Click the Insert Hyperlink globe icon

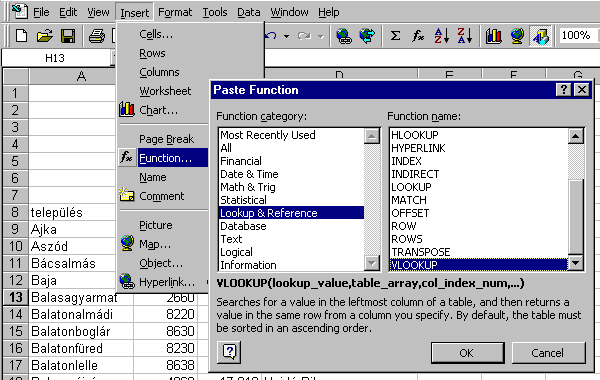click(344, 36)
